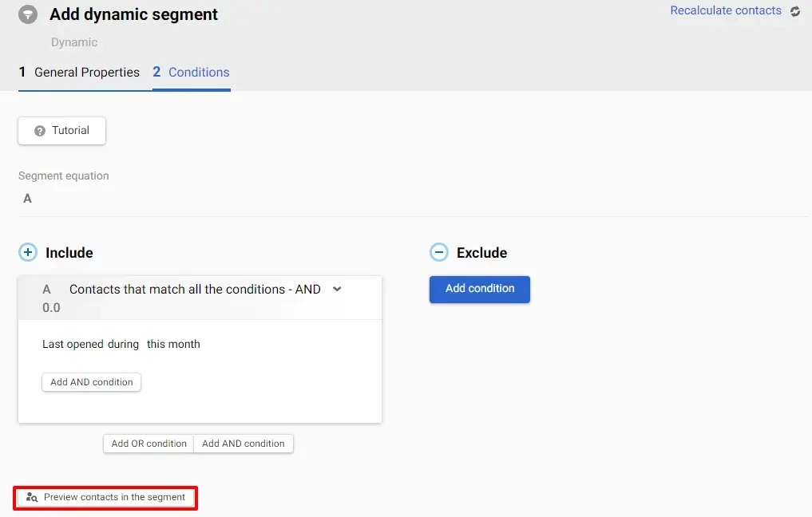The width and height of the screenshot is (812, 517).
Task: Click the plus icon beside Include
Action: (x=28, y=253)
